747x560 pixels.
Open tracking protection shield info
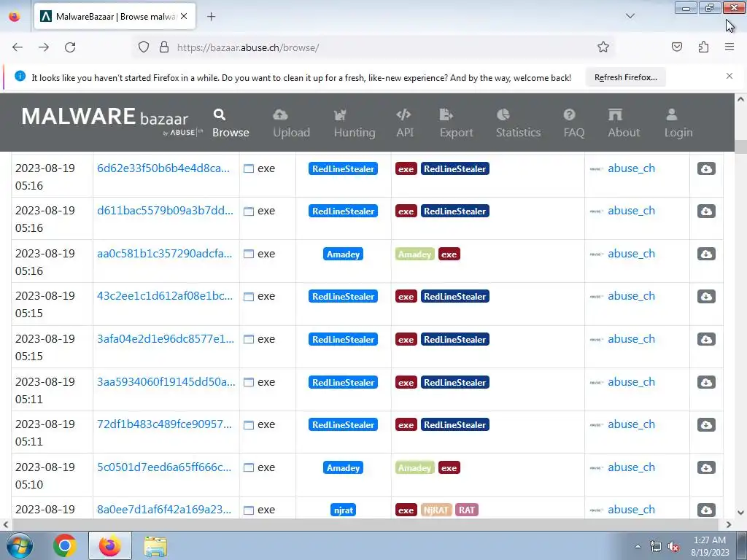click(x=144, y=47)
